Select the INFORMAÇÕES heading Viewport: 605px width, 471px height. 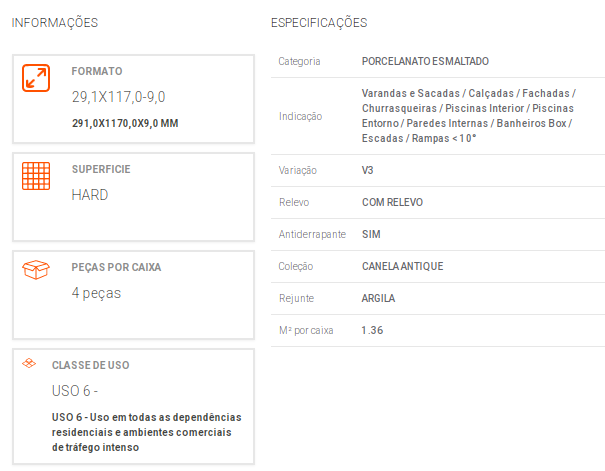tap(55, 22)
